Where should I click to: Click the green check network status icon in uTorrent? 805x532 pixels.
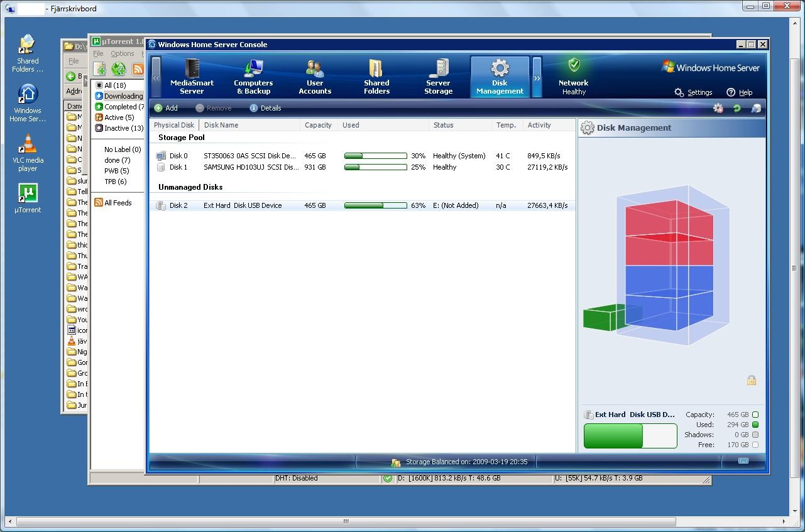pos(388,479)
